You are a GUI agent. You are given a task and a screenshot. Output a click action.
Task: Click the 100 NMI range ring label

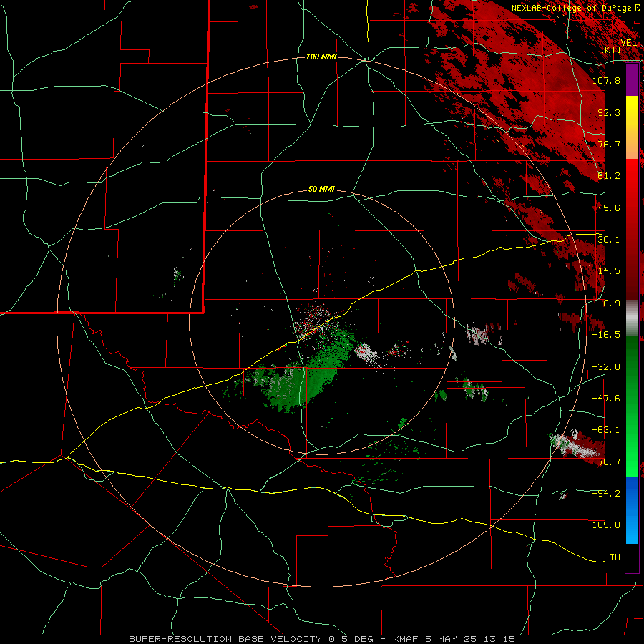coord(321,57)
